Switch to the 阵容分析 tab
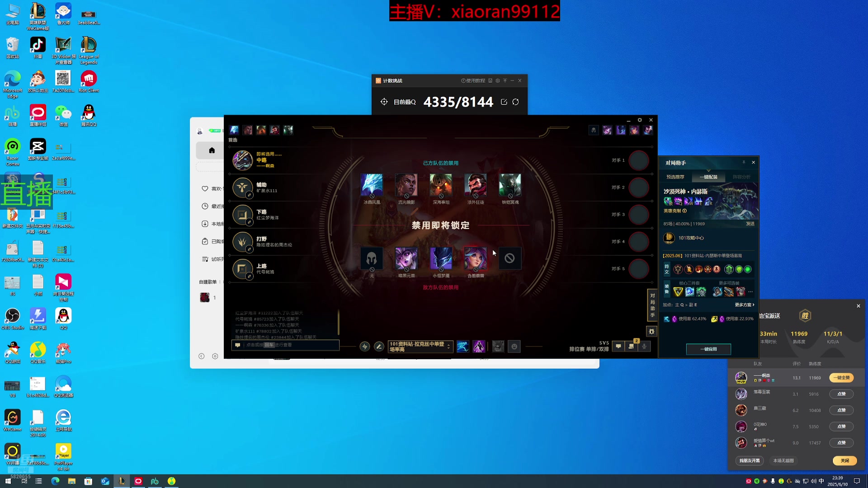This screenshot has width=868, height=488. pyautogui.click(x=741, y=177)
